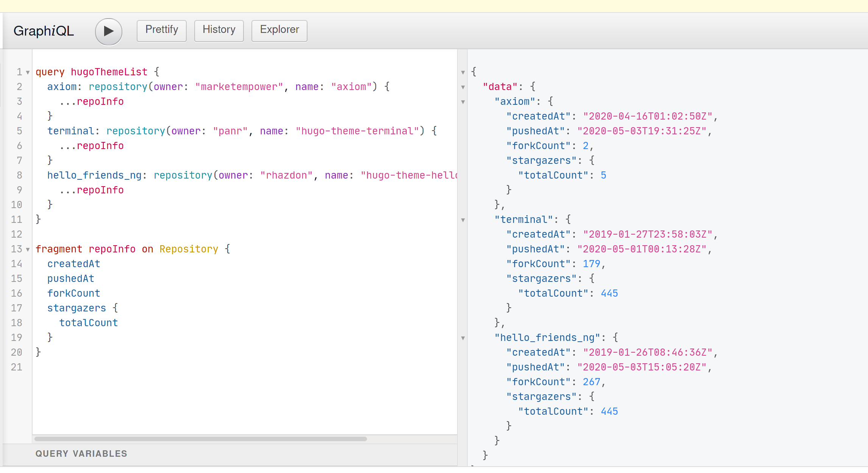868x473 pixels.
Task: Click the "hugo-theme-terminal" name string
Action: coord(357,131)
